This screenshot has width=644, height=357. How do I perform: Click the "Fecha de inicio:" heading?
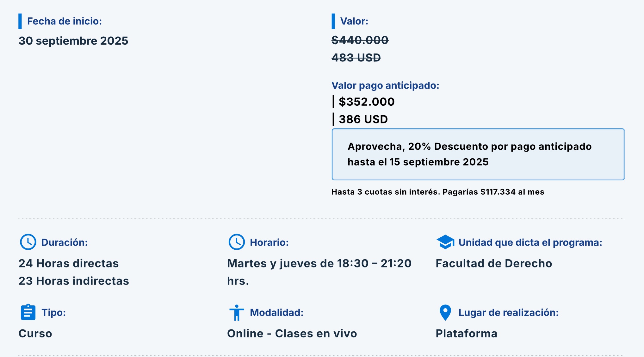(64, 21)
